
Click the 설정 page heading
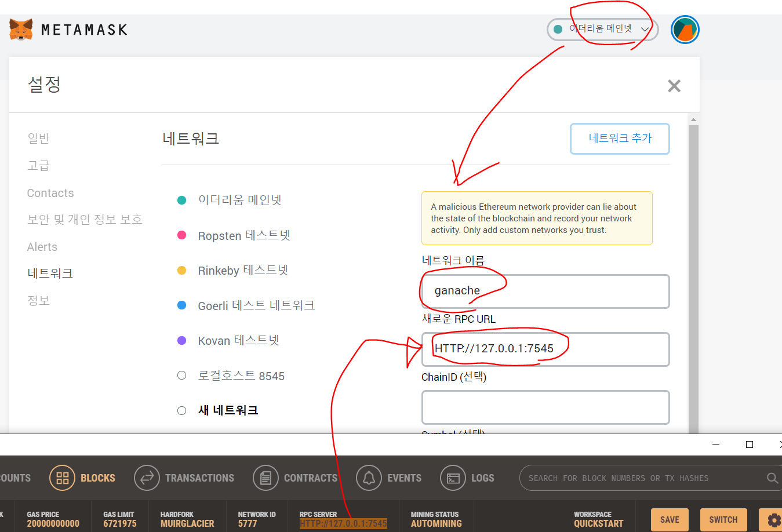pos(44,85)
